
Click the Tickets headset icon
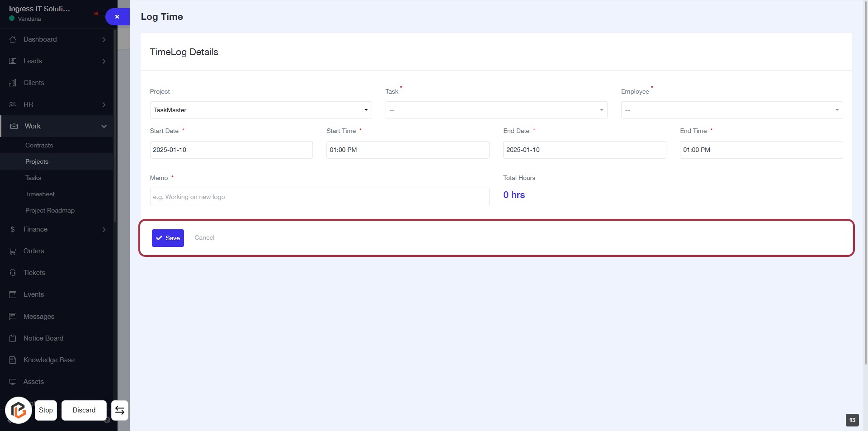(13, 273)
